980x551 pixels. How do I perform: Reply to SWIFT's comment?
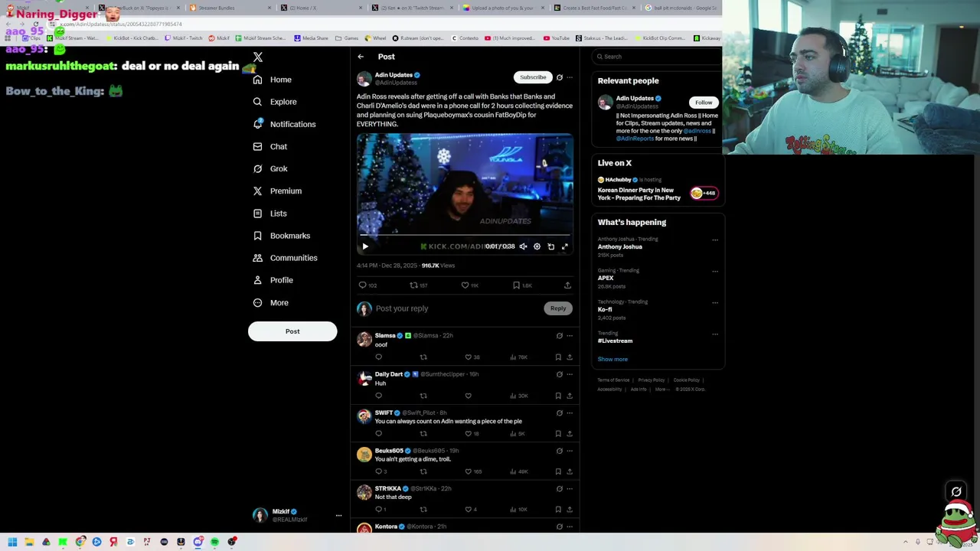point(378,434)
